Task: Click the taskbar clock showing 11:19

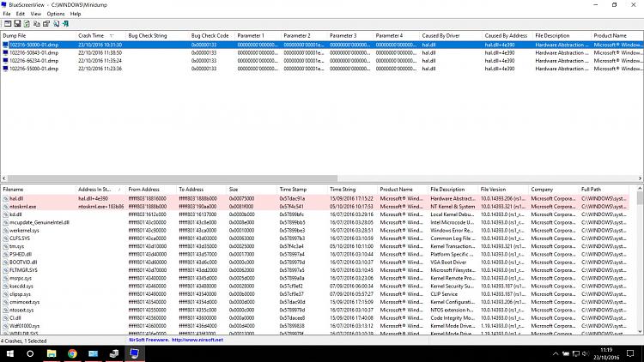Action: click(606, 353)
